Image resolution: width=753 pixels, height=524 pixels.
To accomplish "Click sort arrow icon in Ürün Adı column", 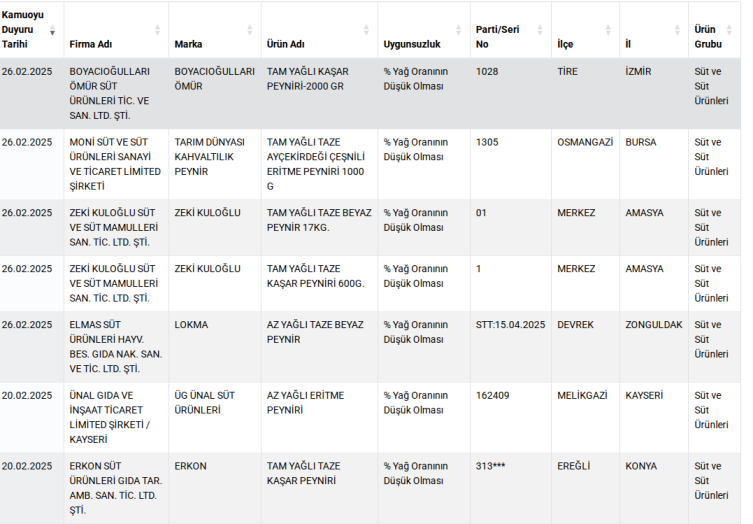I will [366, 30].
